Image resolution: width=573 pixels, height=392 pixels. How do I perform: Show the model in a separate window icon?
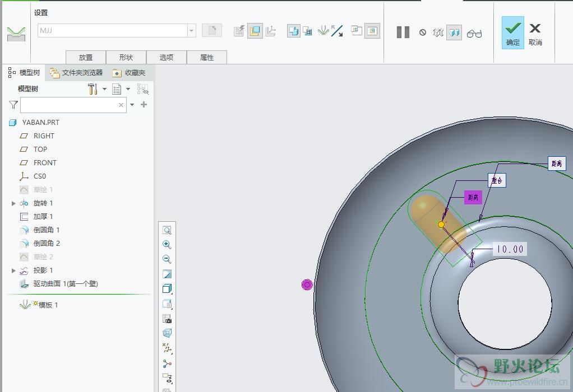(356, 30)
